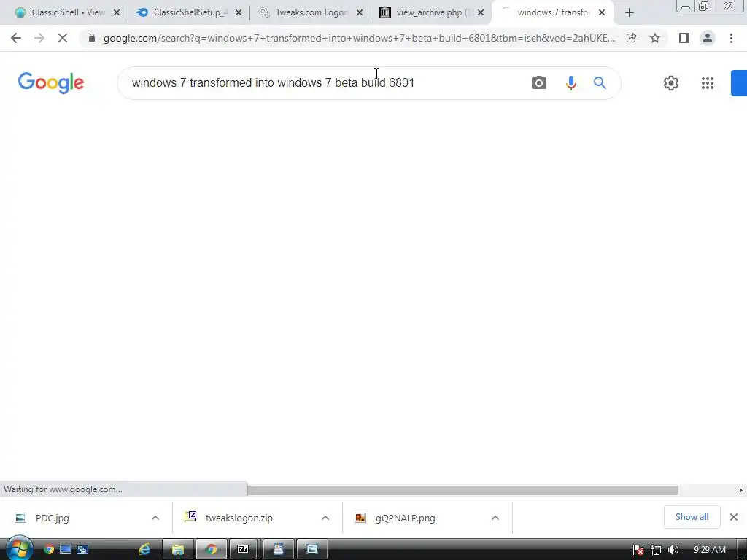Go to Google home via logo
747x560 pixels.
(x=51, y=83)
